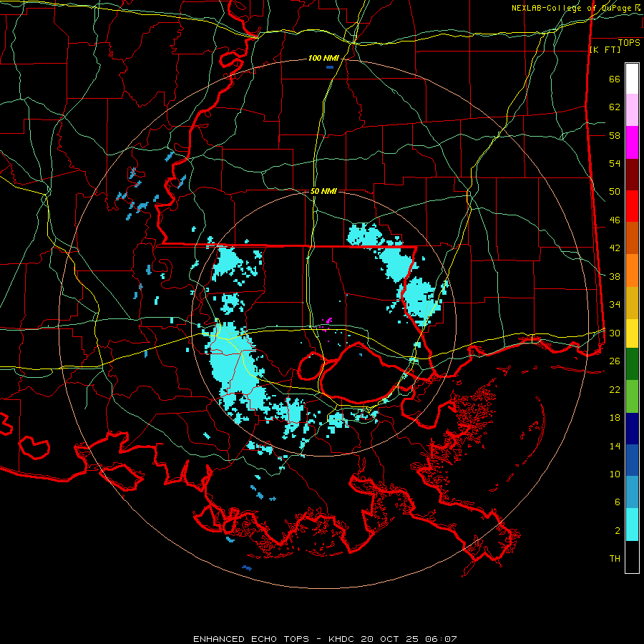Click the dark green legend swatch

[x=632, y=364]
